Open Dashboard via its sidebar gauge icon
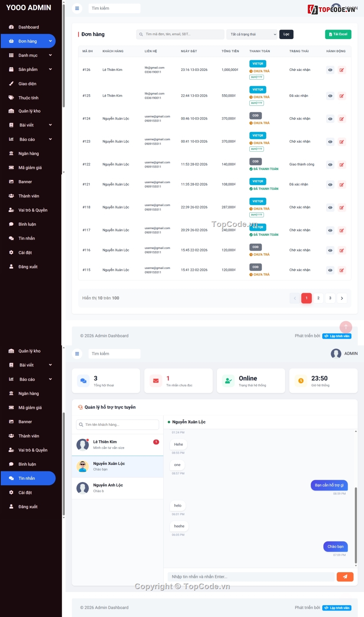This screenshot has width=364, height=617. tap(11, 27)
